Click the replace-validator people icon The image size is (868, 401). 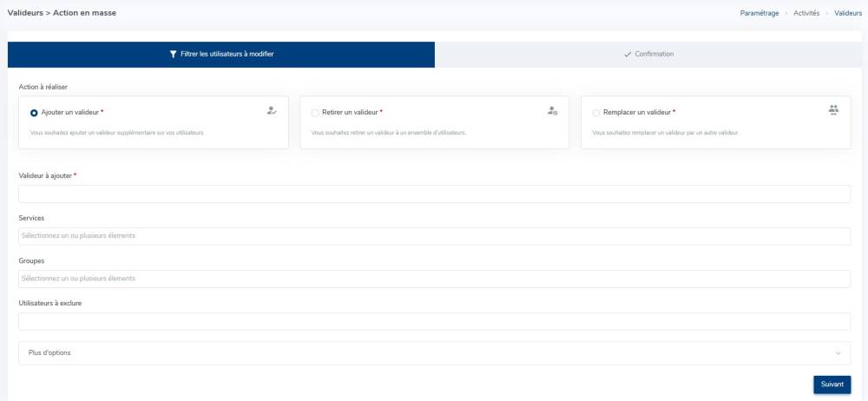(x=833, y=110)
